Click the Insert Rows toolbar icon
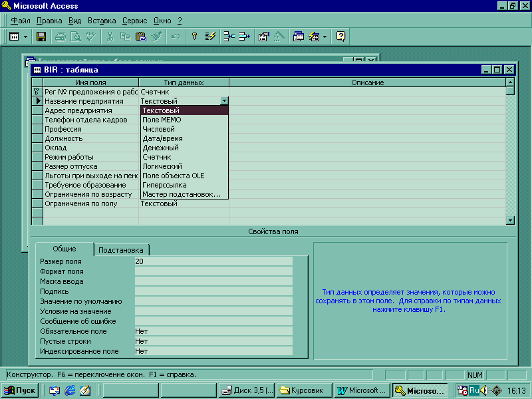This screenshot has width=532, height=399. click(x=229, y=37)
